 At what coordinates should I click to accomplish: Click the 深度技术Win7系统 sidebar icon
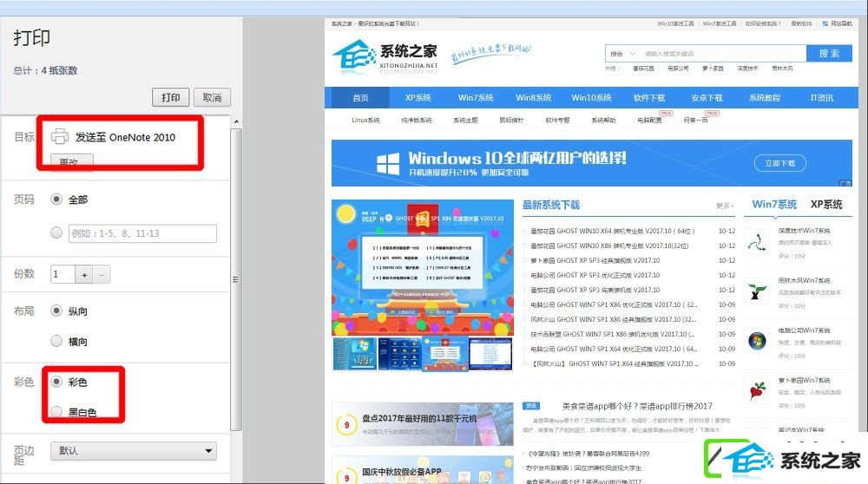[757, 241]
